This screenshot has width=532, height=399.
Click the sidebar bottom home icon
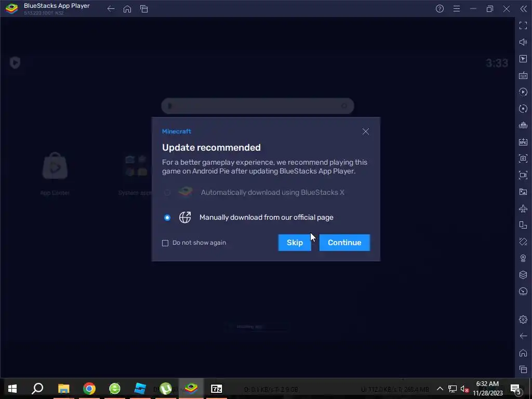point(523,353)
